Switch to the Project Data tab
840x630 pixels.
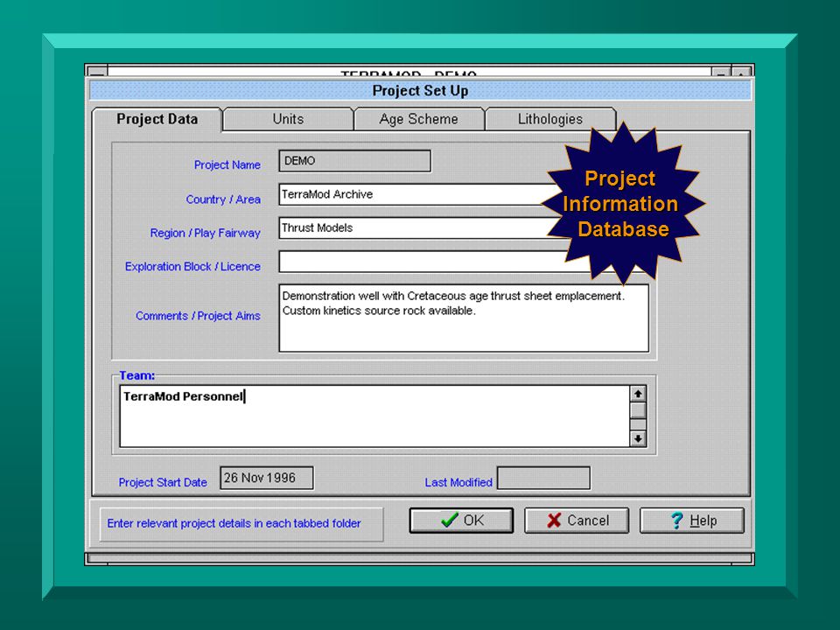pyautogui.click(x=157, y=119)
